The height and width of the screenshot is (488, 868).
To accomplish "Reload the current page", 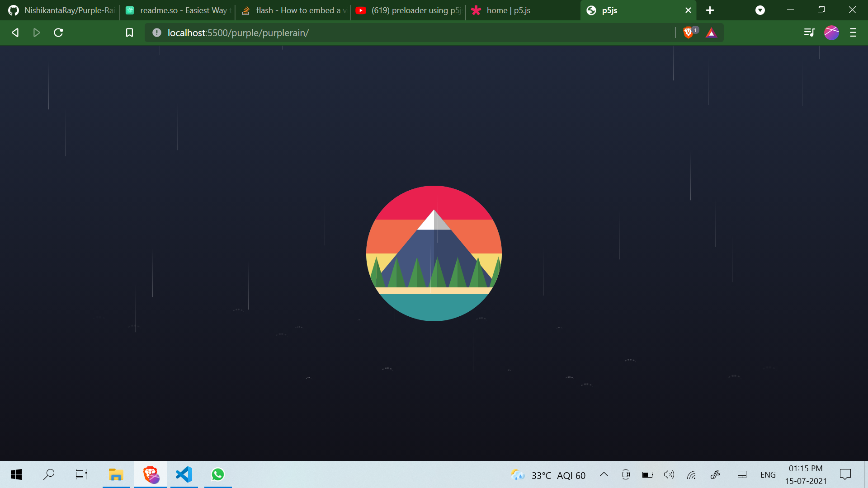I will (x=58, y=33).
